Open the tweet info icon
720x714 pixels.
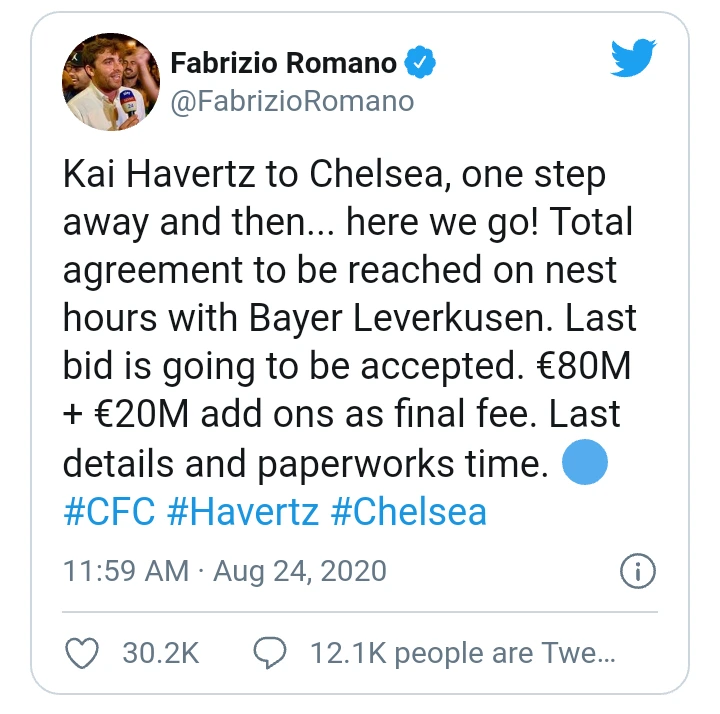tap(637, 571)
